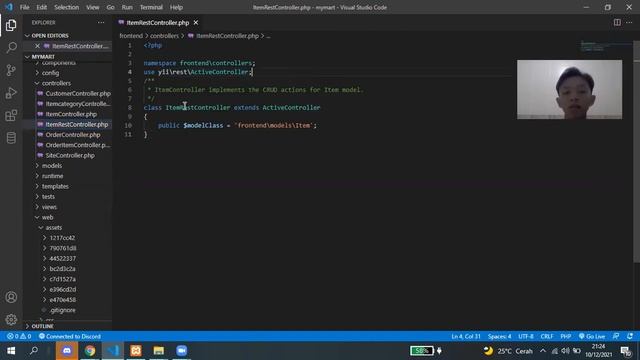The image size is (640, 360).
Task: Click Ln 4, Col 31 status indicator
Action: [466, 336]
